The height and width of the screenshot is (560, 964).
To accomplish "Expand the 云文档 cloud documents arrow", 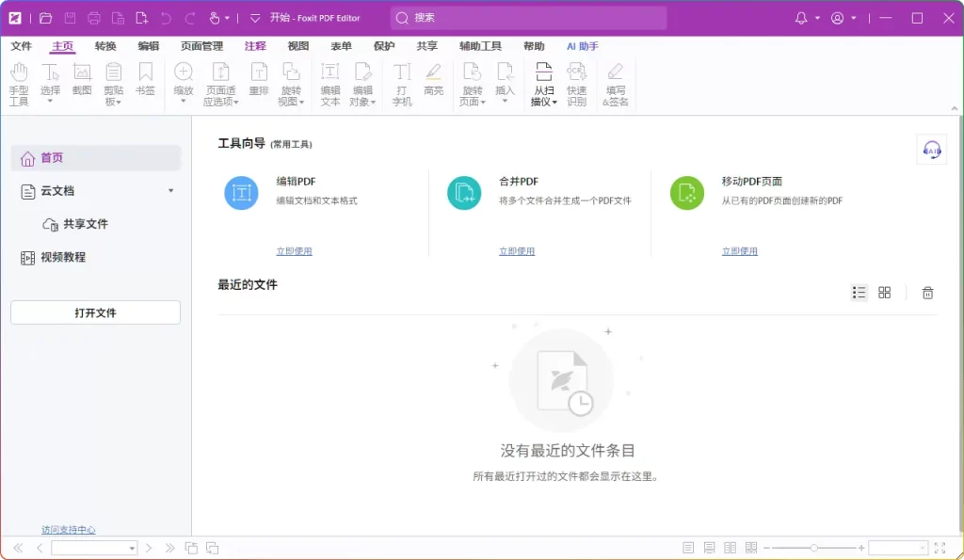I will [171, 190].
